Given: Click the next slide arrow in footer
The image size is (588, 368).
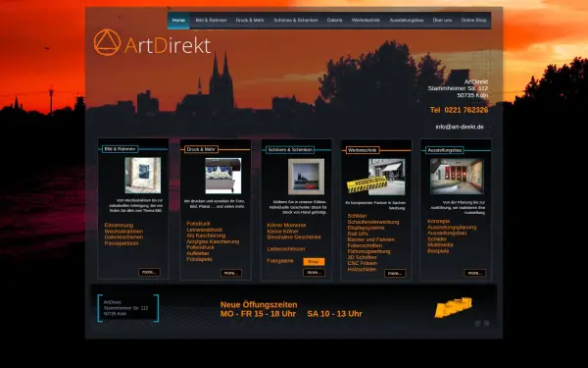Looking at the screenshot, I should tap(486, 323).
